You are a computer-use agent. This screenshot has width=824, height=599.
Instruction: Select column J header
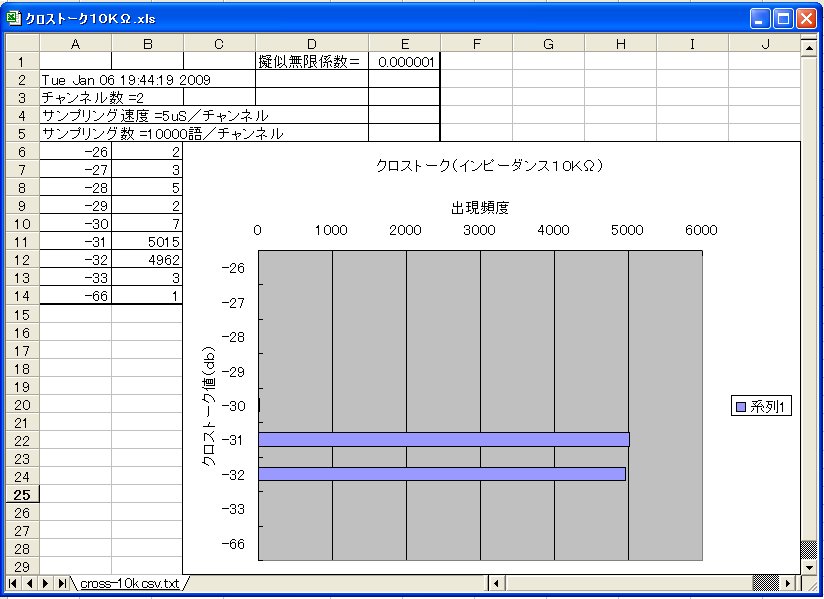pos(765,44)
